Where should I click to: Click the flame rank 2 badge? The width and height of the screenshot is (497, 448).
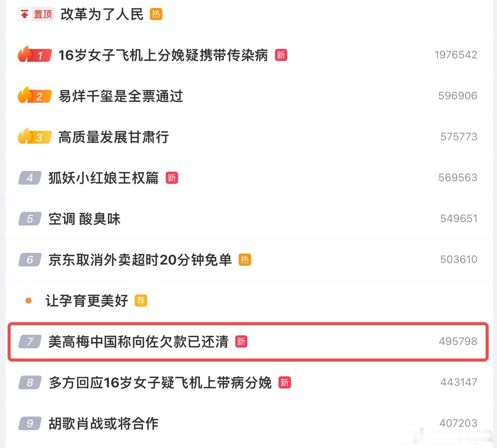coord(35,96)
